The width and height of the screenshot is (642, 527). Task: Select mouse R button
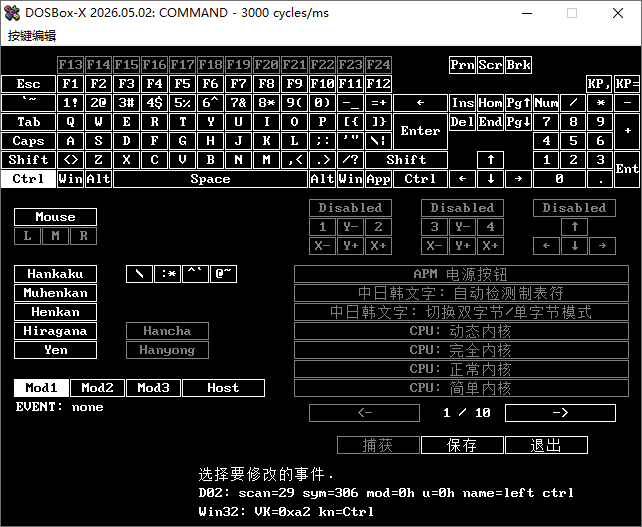tap(84, 236)
